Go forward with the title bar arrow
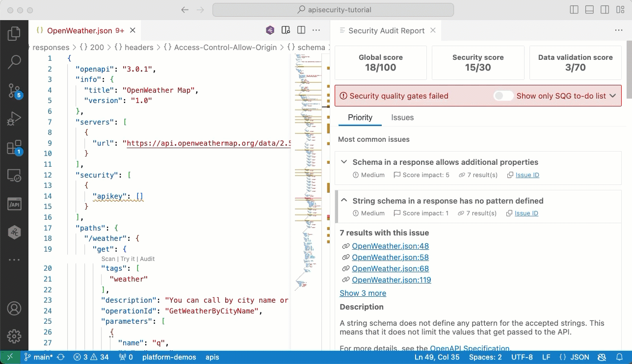The height and width of the screenshot is (364, 632). [x=200, y=10]
